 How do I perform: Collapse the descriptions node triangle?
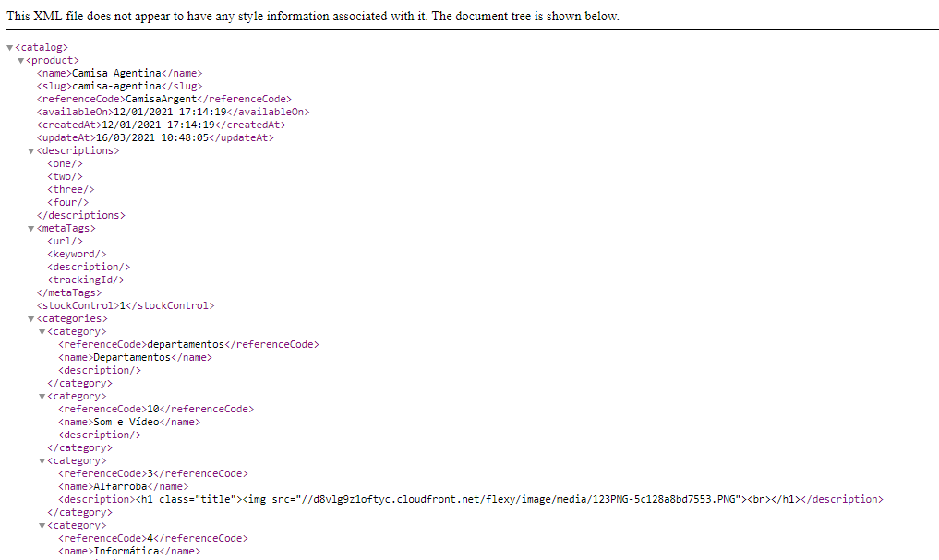point(31,151)
